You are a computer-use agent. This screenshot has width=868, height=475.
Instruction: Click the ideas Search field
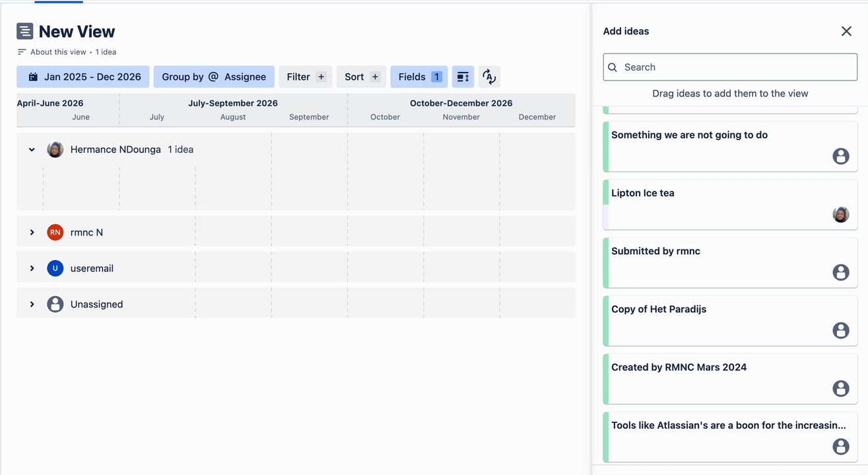pyautogui.click(x=730, y=67)
